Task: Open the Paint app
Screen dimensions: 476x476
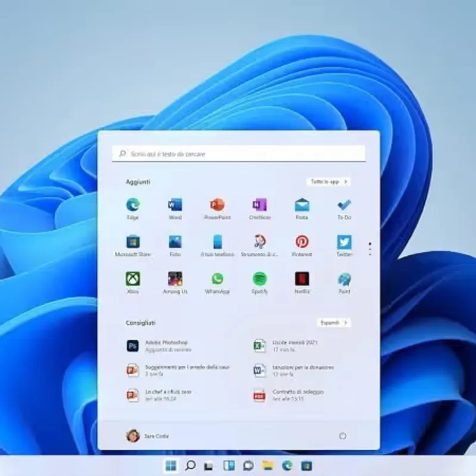Action: [x=345, y=282]
